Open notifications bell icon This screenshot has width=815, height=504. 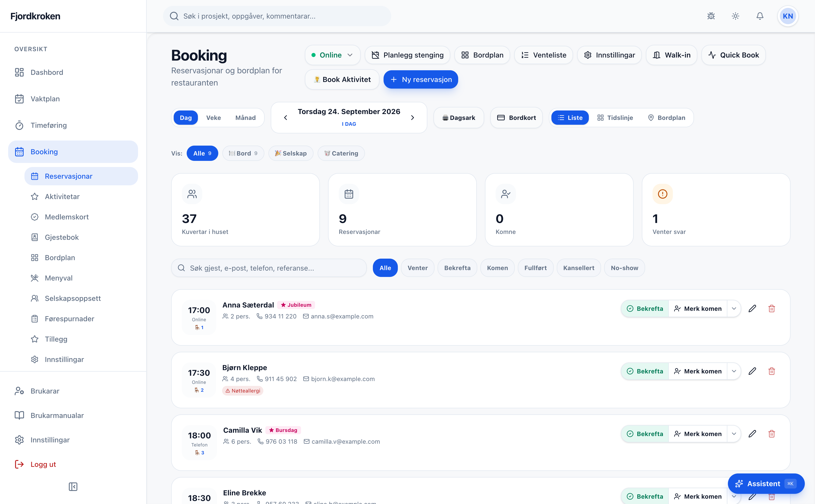click(760, 16)
